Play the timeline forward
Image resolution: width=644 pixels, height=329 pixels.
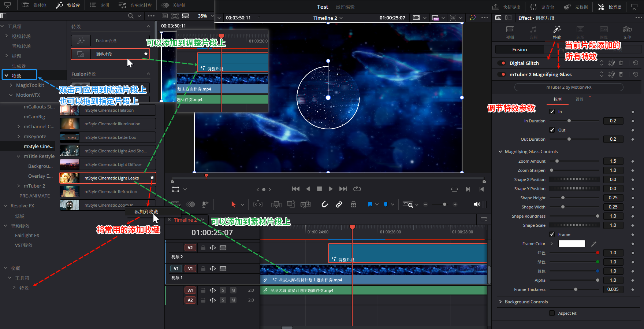[331, 189]
